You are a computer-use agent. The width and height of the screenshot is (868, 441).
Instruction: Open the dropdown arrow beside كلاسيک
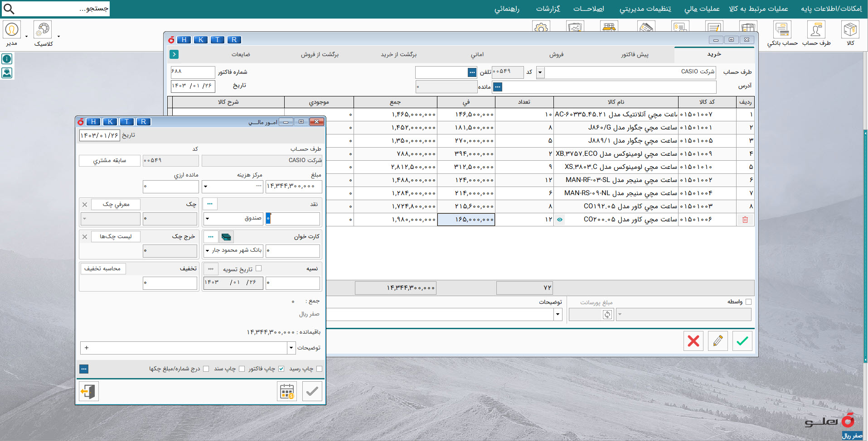click(x=58, y=36)
